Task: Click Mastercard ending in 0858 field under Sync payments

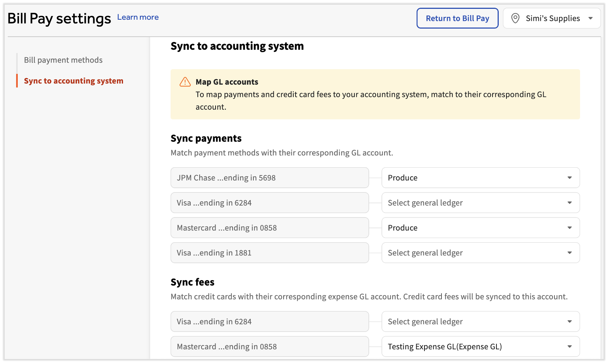Action: (x=269, y=228)
